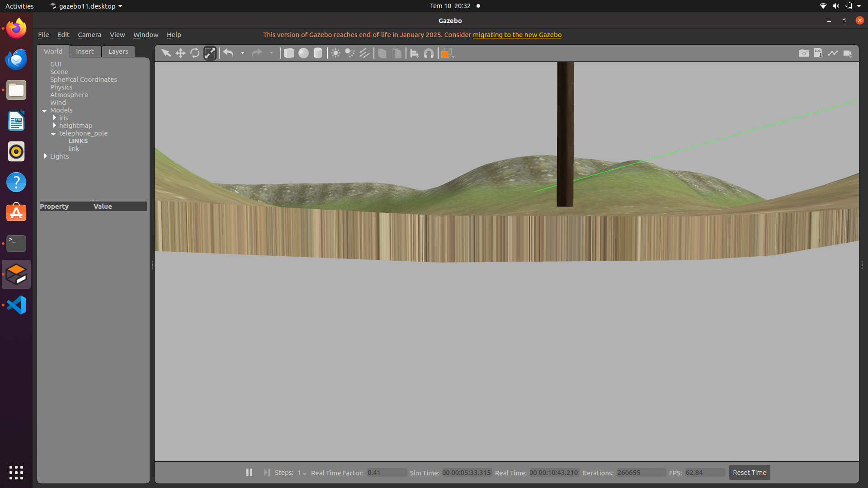Activate the scale mode tool
Image resolution: width=868 pixels, height=488 pixels.
(x=210, y=53)
